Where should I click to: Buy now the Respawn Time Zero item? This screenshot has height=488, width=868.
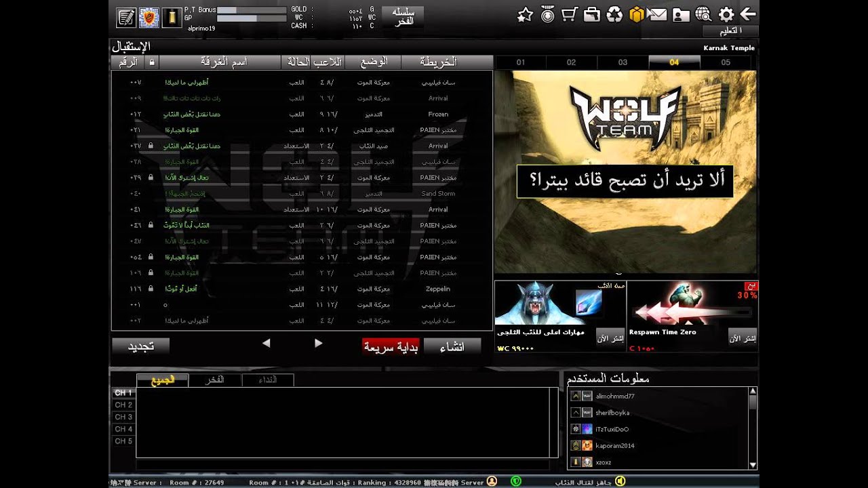tap(743, 338)
